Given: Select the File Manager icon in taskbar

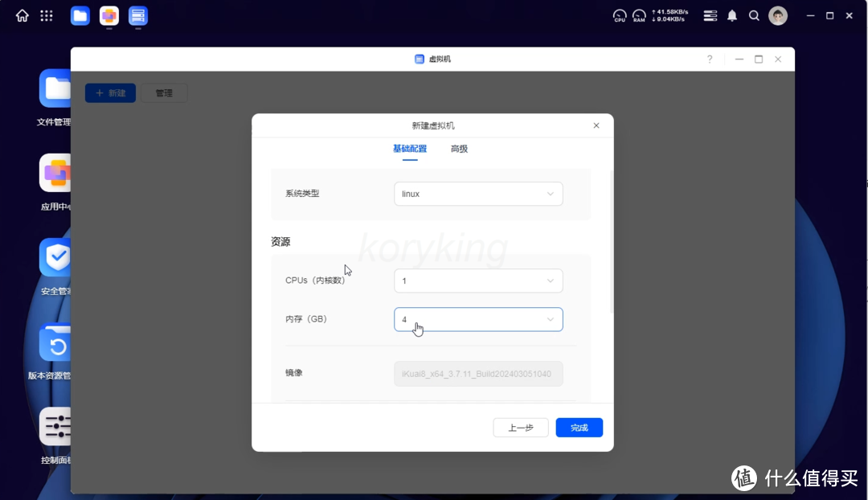Looking at the screenshot, I should click(x=80, y=15).
